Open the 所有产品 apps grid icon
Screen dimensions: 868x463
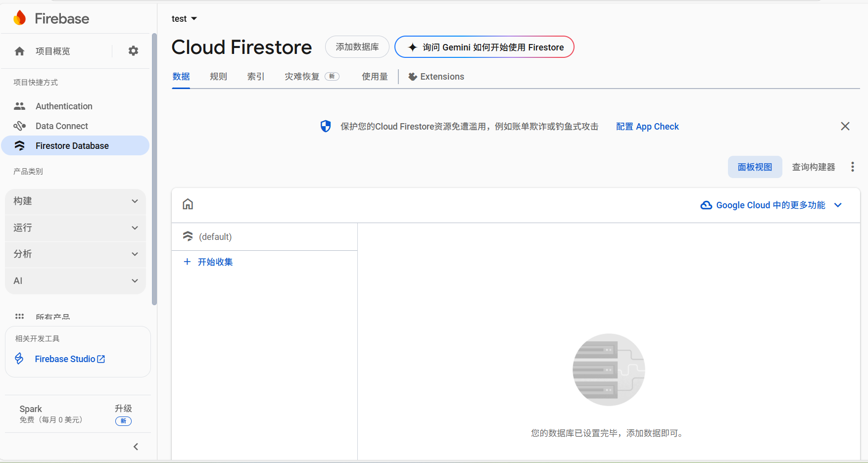[19, 317]
